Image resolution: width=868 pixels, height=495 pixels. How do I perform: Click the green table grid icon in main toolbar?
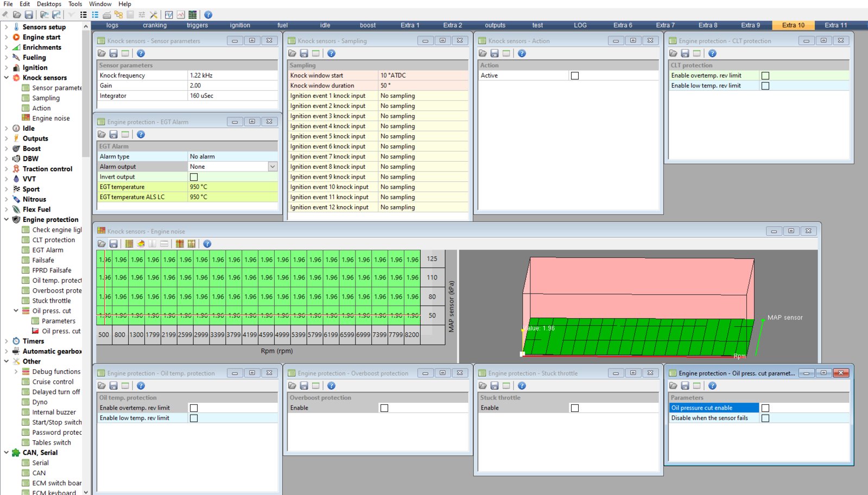click(x=193, y=15)
